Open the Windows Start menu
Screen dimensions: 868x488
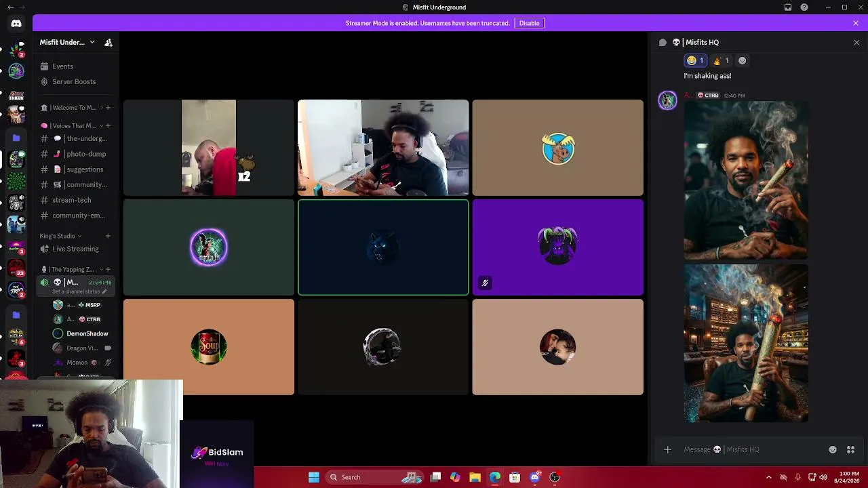click(x=314, y=477)
